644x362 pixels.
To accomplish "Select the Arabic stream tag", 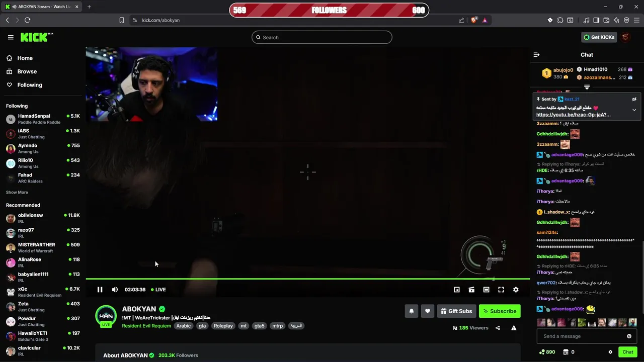I will (x=184, y=326).
